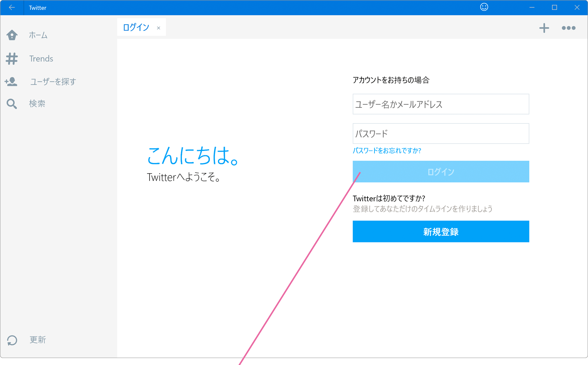Click the Home house icon
Screen dimensions: 588x365
(x=12, y=35)
